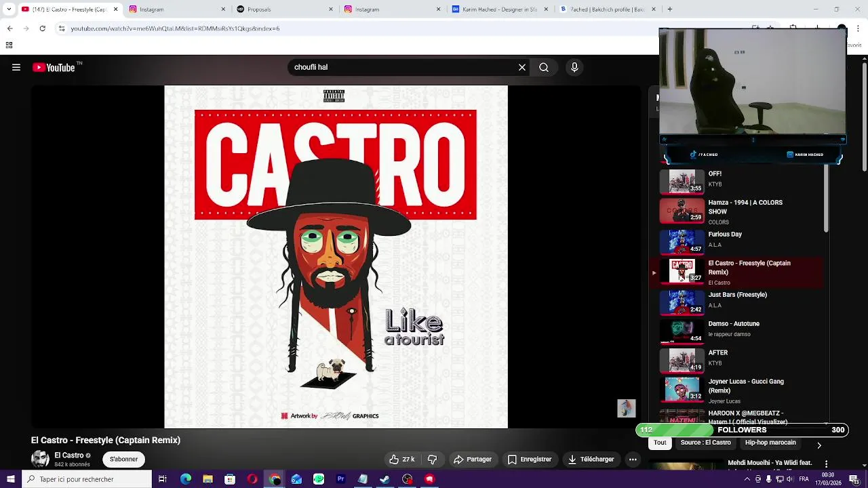
Task: Focus the browser address bar URL
Action: click(175, 28)
